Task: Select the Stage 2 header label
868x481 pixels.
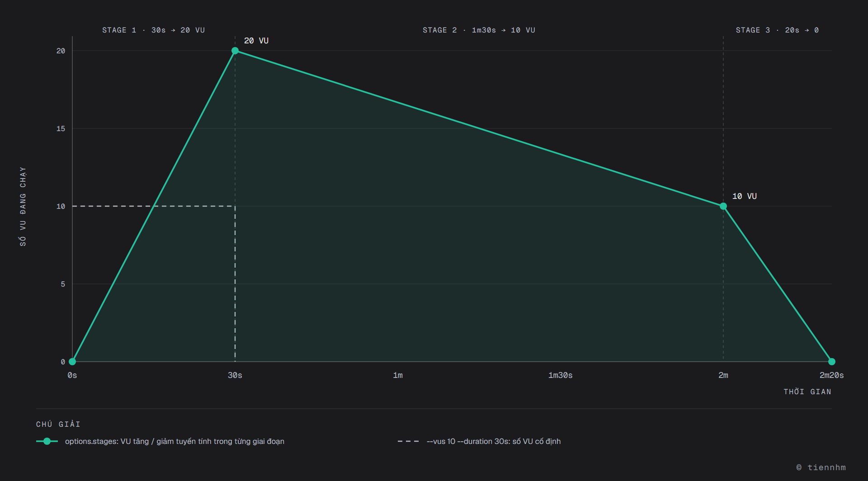Action: 479,30
